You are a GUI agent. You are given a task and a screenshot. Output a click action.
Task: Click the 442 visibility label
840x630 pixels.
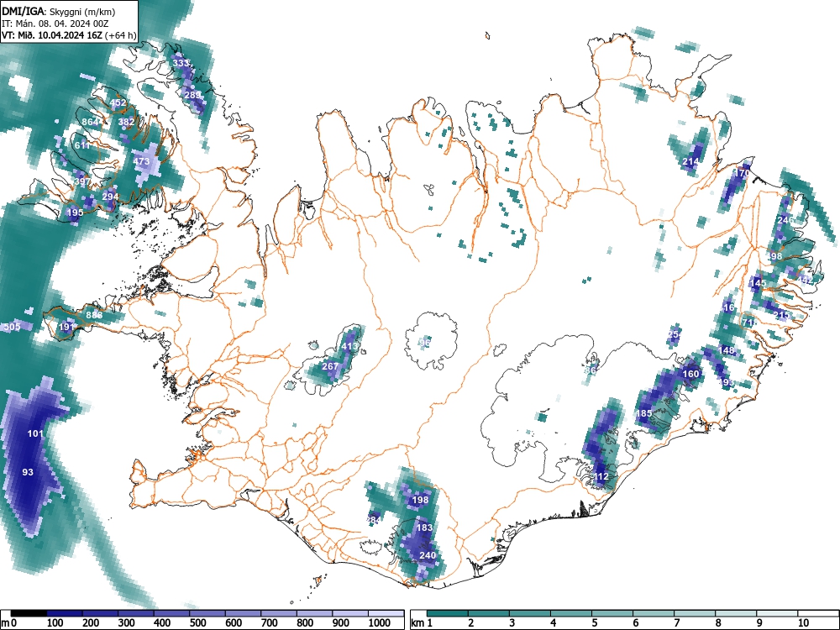coord(805,281)
